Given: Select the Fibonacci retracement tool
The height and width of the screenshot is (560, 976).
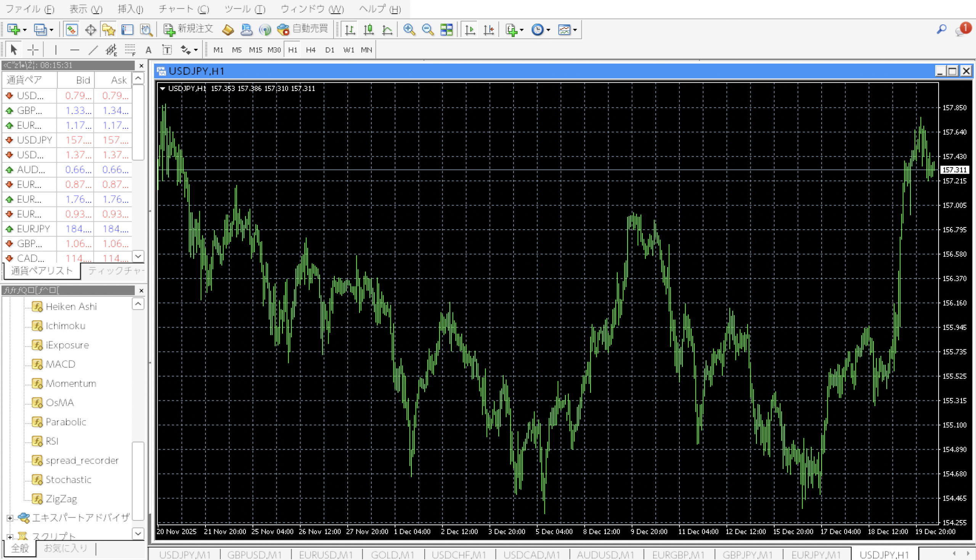Looking at the screenshot, I should tap(130, 50).
